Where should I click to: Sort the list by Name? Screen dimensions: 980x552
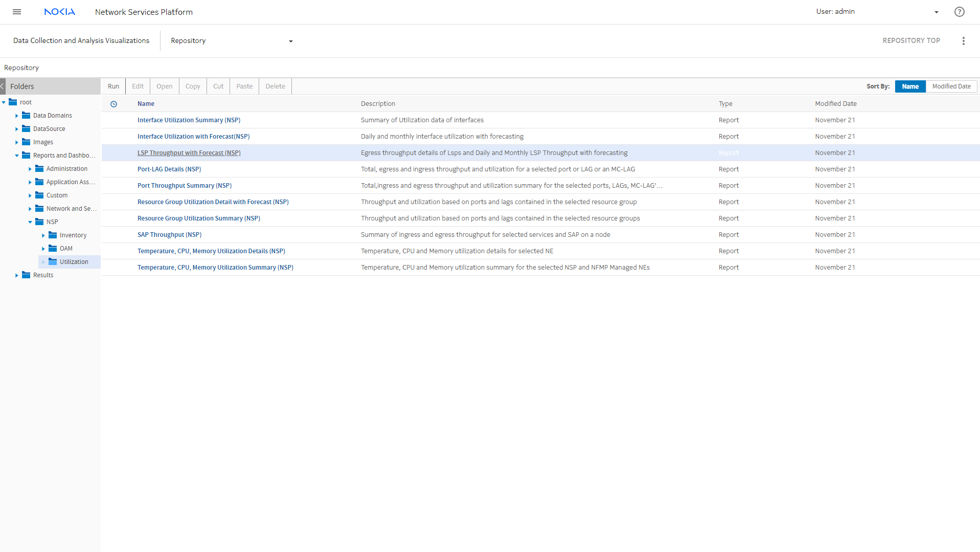tap(910, 86)
